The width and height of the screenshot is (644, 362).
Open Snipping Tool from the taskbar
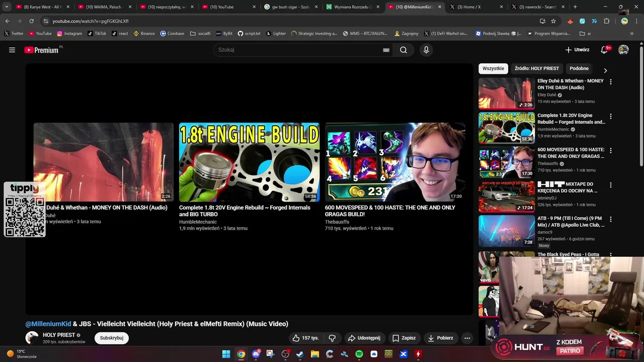point(271,354)
